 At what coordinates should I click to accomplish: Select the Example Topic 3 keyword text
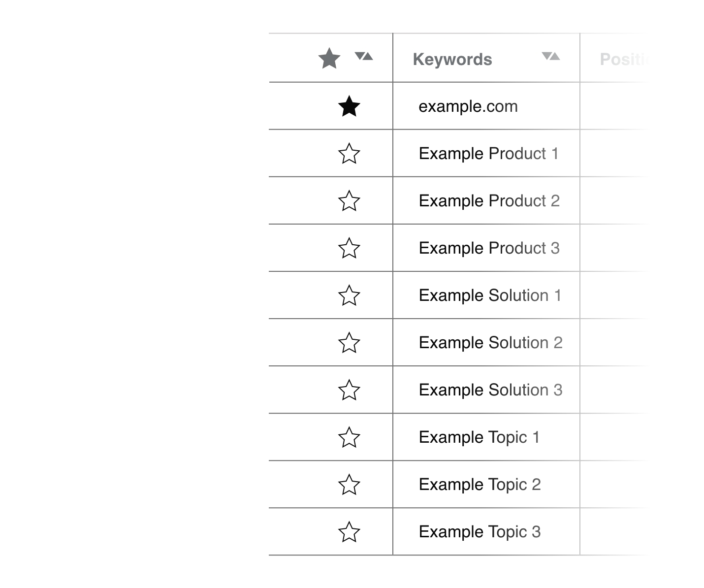pos(480,532)
